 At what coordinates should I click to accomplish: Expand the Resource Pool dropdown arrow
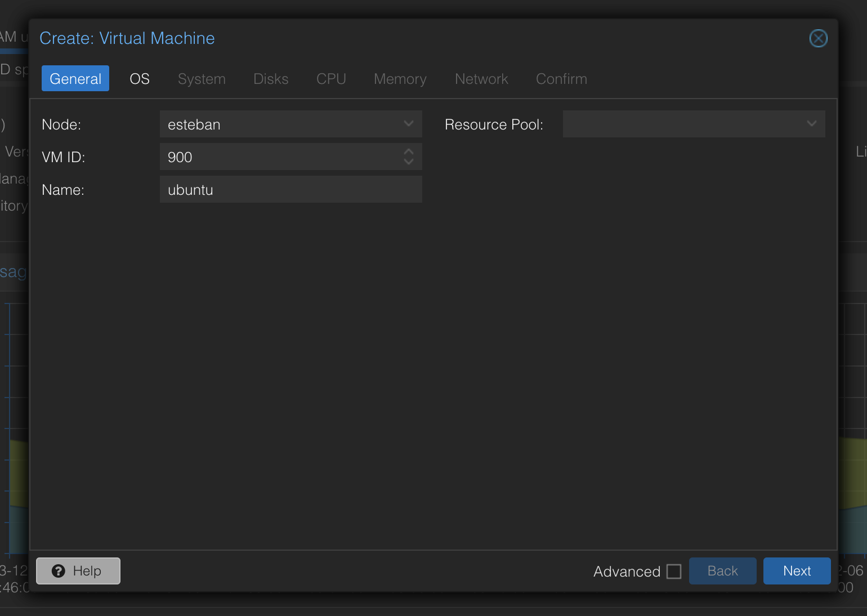(812, 124)
